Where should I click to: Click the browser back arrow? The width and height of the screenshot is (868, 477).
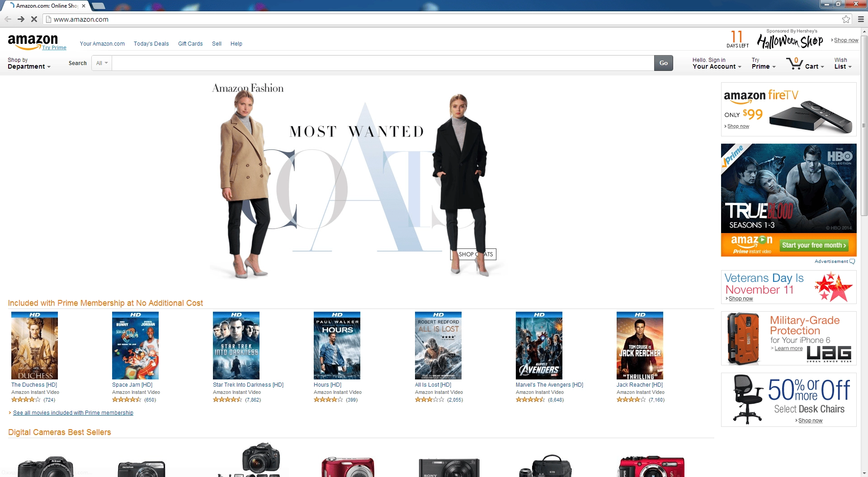pyautogui.click(x=8, y=19)
